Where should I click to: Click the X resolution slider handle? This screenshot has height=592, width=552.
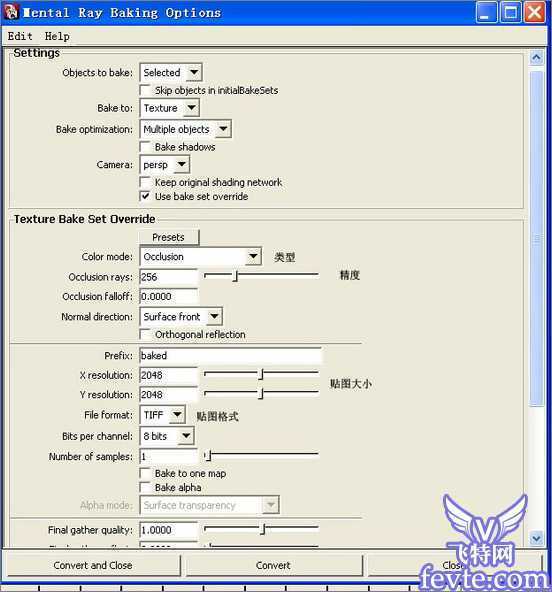pyautogui.click(x=261, y=375)
